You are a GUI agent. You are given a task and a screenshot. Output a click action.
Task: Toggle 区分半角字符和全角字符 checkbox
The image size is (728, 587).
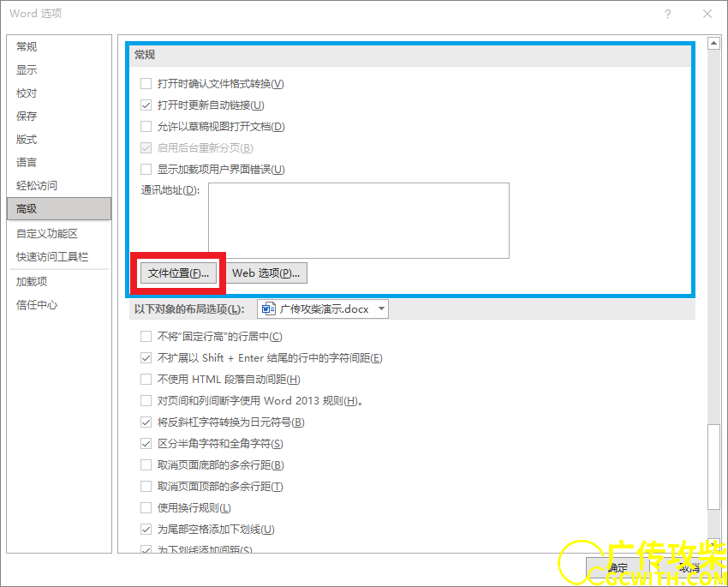tap(146, 444)
